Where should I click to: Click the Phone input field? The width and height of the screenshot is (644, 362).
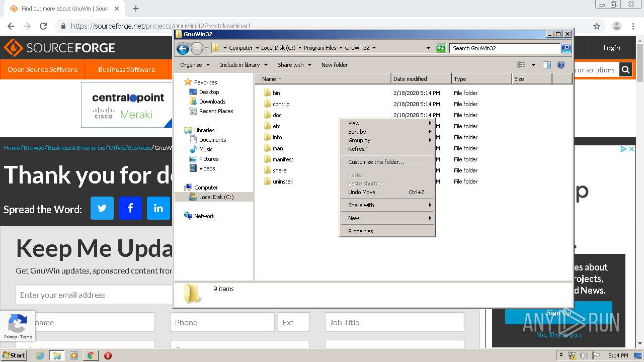222,322
